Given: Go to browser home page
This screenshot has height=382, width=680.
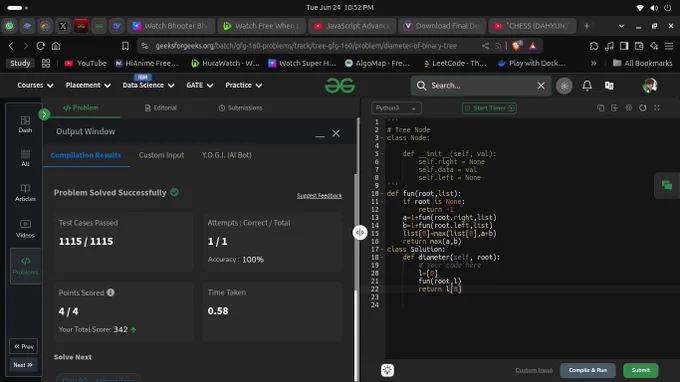Looking at the screenshot, I should click(56, 46).
